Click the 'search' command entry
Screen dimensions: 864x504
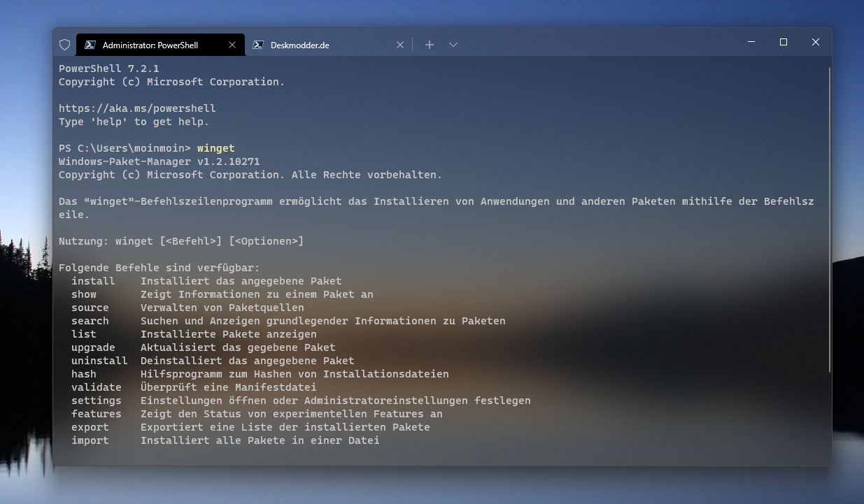[x=90, y=322]
